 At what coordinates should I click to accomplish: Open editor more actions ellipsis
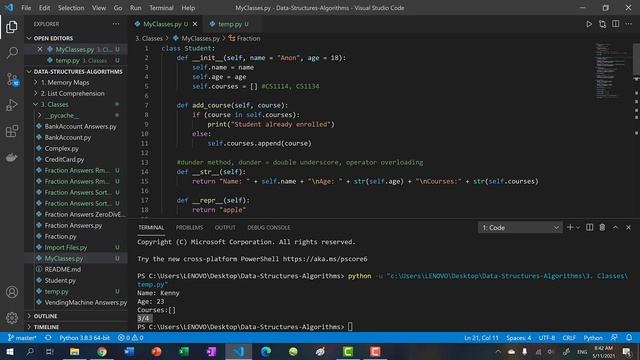coord(629,24)
